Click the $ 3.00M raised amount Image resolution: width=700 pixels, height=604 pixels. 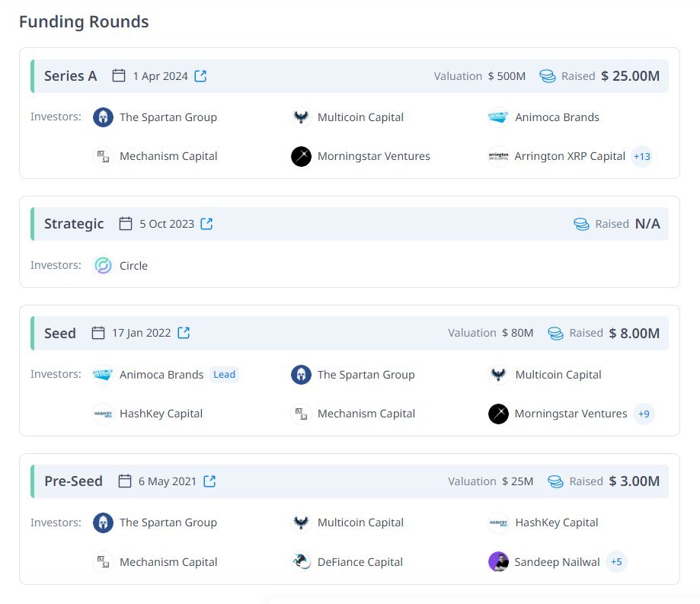634,481
